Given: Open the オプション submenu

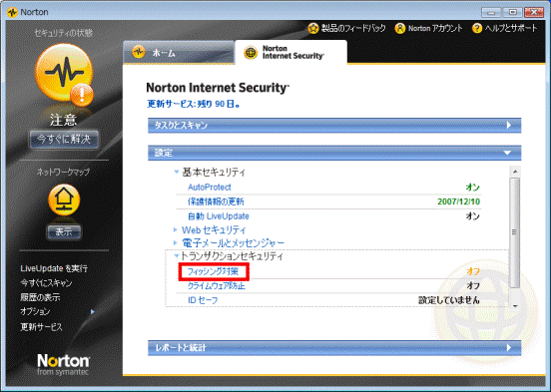Looking at the screenshot, I should pos(35,312).
